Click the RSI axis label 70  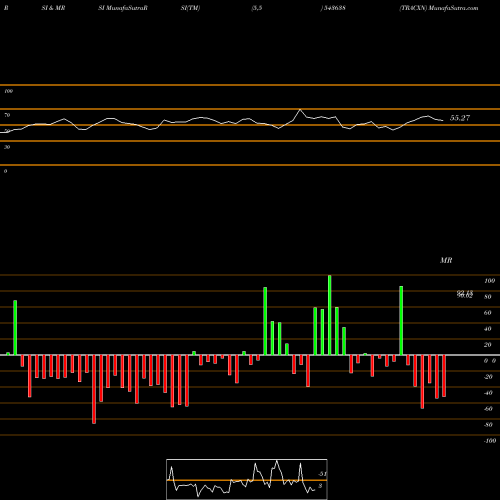point(7,115)
